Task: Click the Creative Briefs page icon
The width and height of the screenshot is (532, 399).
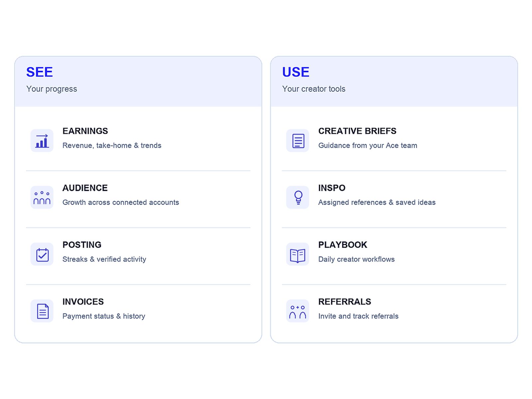Action: point(298,141)
